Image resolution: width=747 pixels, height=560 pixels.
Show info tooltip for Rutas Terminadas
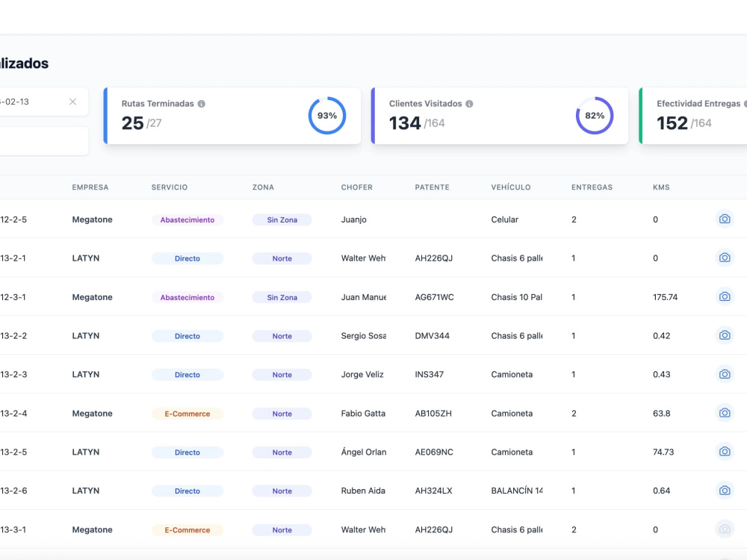point(202,104)
